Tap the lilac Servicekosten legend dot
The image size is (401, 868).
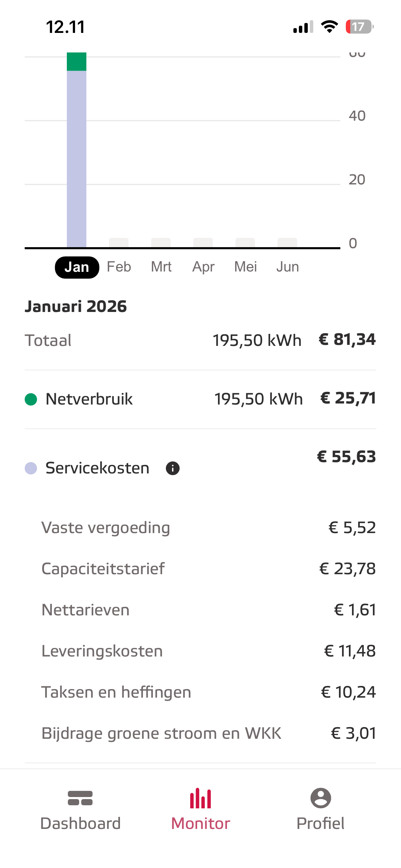pyautogui.click(x=31, y=468)
